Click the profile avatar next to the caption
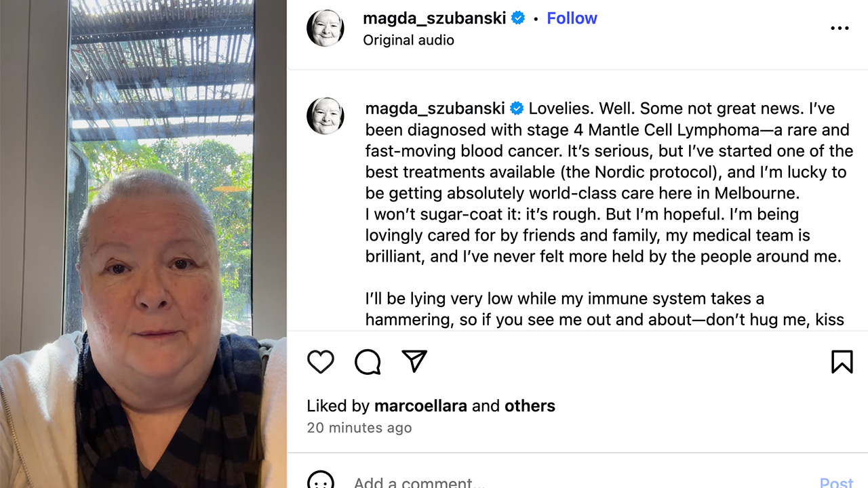 pos(325,116)
